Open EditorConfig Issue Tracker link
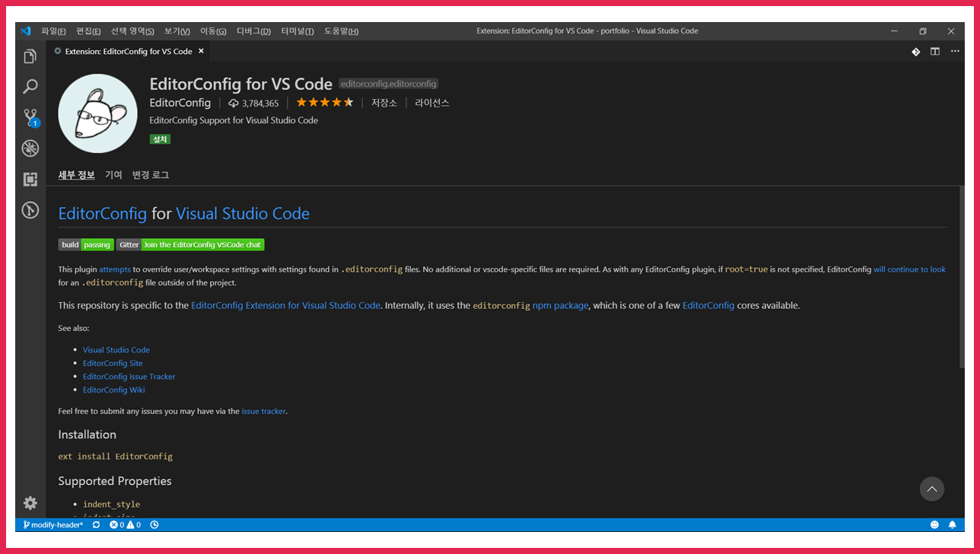The image size is (980, 554). coord(129,377)
